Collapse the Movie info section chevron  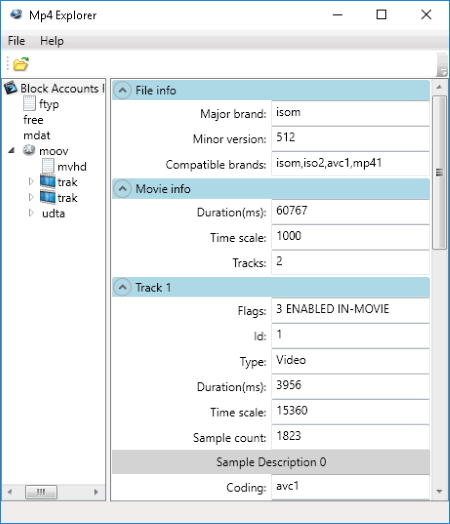[x=123, y=189]
